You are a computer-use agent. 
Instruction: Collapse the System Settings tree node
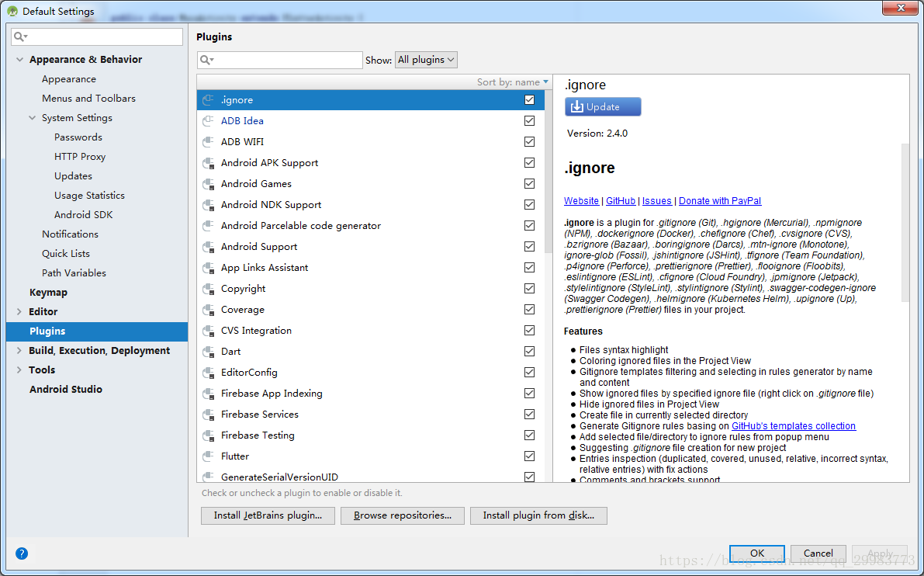pos(33,118)
